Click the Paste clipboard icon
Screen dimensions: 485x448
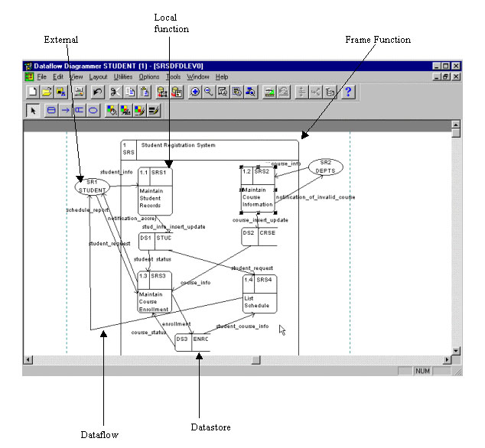tap(145, 92)
